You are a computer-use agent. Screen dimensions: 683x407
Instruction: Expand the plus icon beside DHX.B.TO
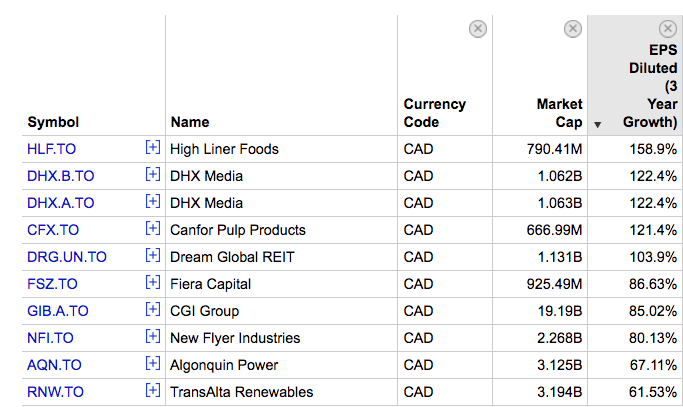pos(152,175)
